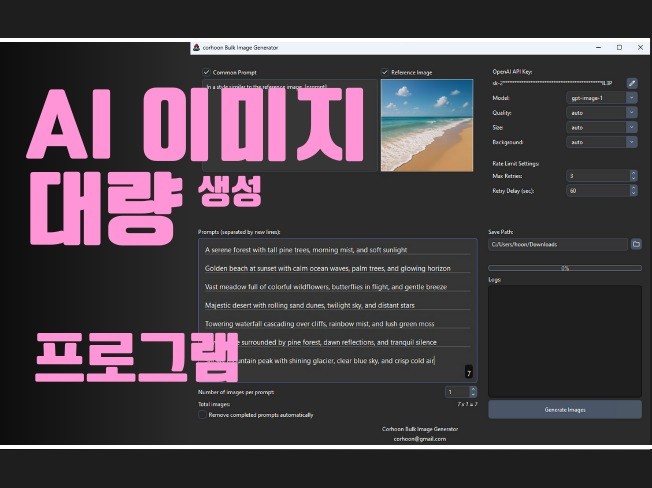Maximize the Bulk Image Generator window
This screenshot has height=488, width=652.
click(x=619, y=47)
